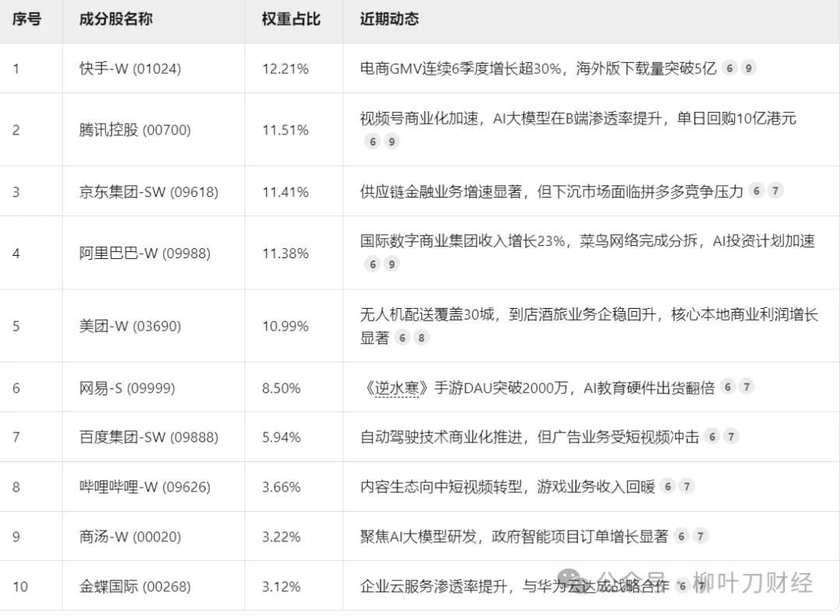Open citation 7 in the 网易-S row
Screen dimensions: 840x616
(746, 387)
